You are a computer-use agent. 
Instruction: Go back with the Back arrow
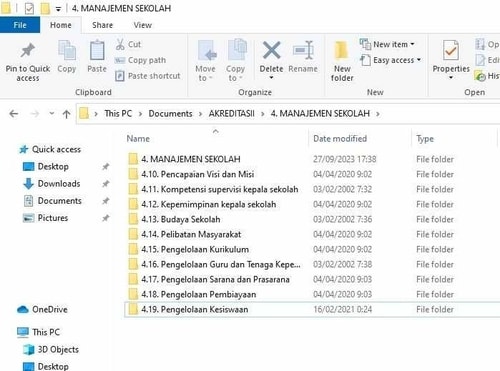13,114
